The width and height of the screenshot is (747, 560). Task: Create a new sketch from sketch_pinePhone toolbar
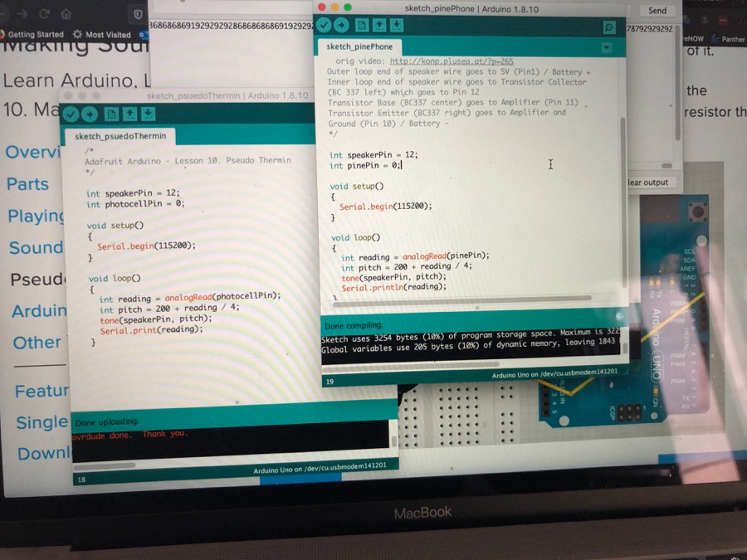point(362,25)
